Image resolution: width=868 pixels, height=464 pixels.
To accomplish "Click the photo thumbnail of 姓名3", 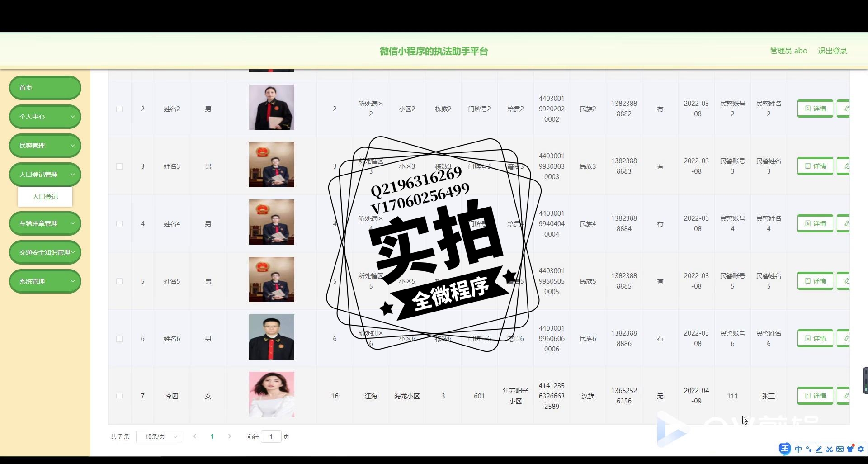I will [272, 165].
